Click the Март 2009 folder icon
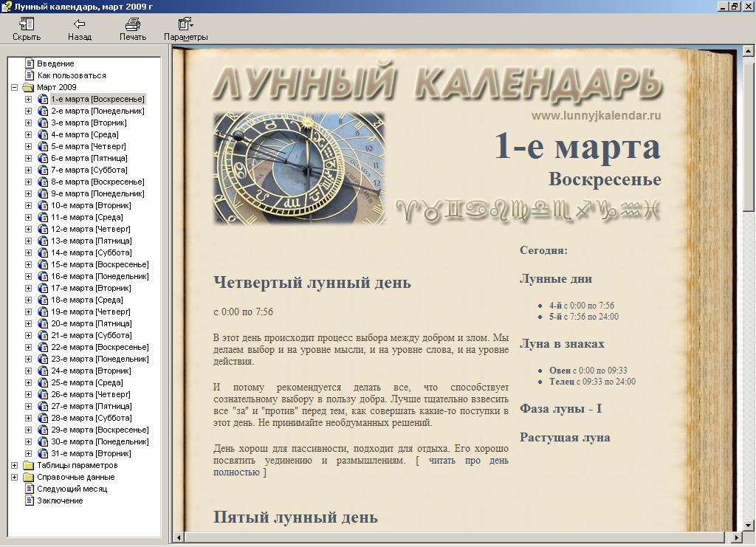The width and height of the screenshot is (756, 547). 29,87
